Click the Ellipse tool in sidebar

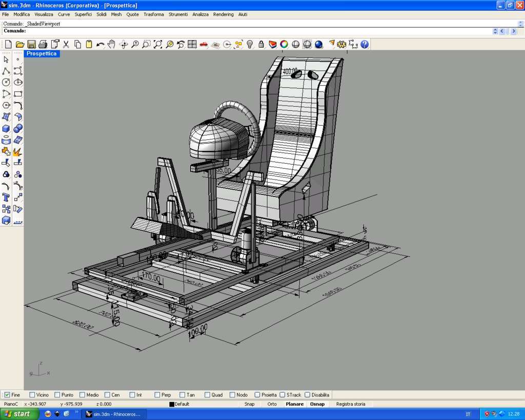(x=18, y=83)
